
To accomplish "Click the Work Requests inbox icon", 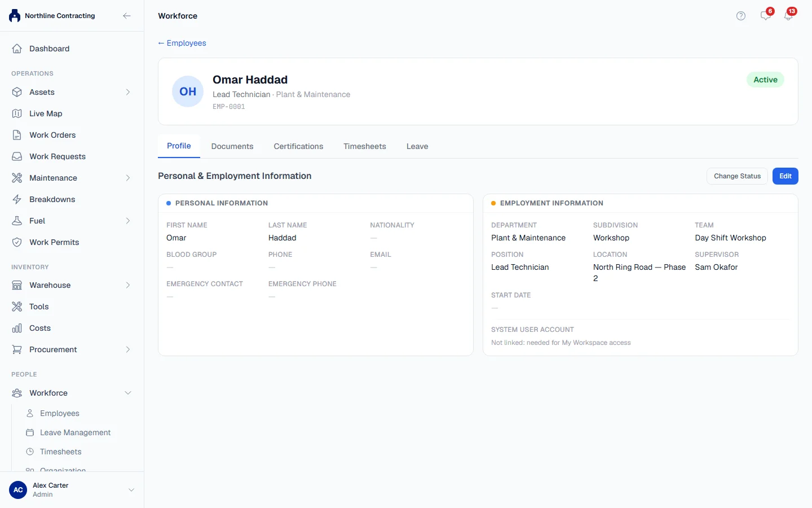I will [x=17, y=156].
